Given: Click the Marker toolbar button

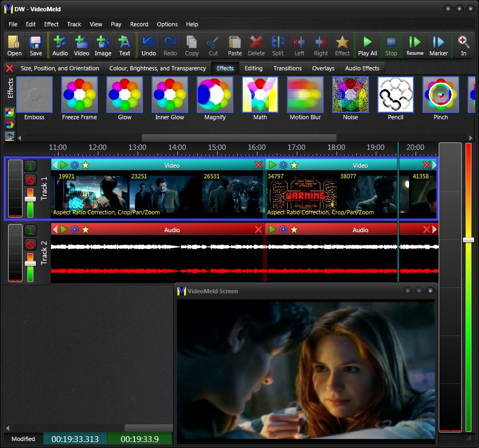Looking at the screenshot, I should tap(438, 45).
